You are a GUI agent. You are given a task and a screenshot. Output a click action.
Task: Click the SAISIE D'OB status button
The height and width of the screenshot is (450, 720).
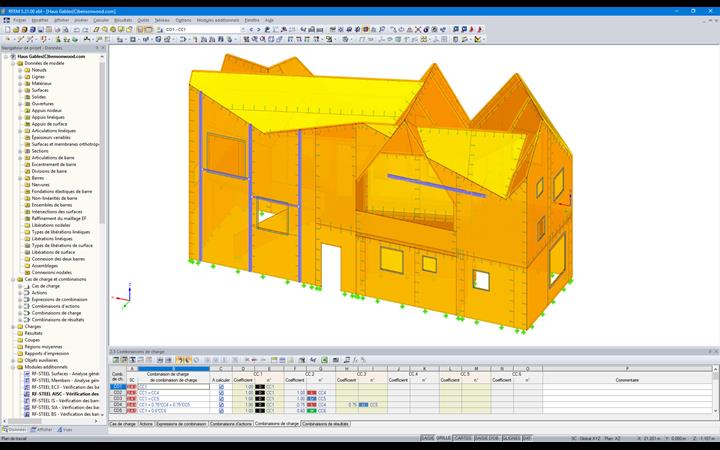coord(488,439)
